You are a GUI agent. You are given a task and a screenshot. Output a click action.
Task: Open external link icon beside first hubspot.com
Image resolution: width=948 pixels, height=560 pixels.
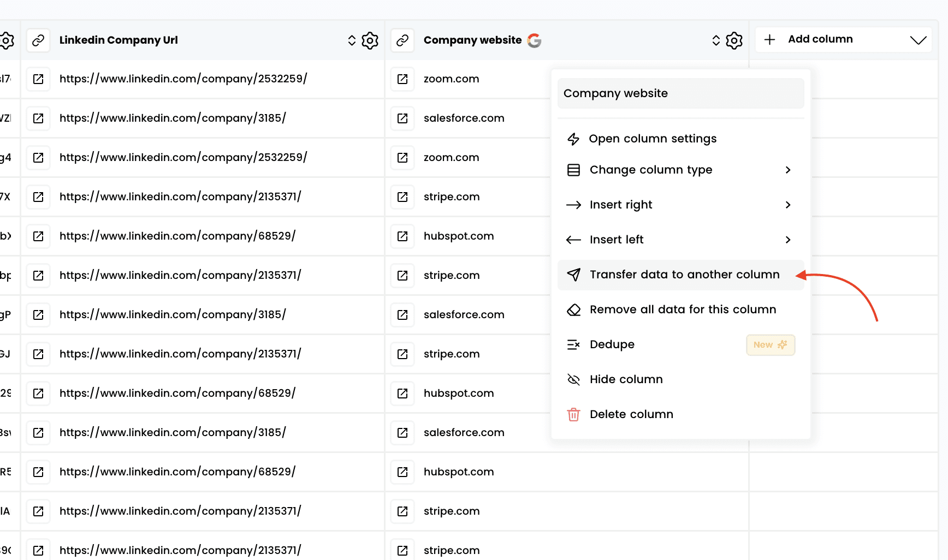[402, 236]
